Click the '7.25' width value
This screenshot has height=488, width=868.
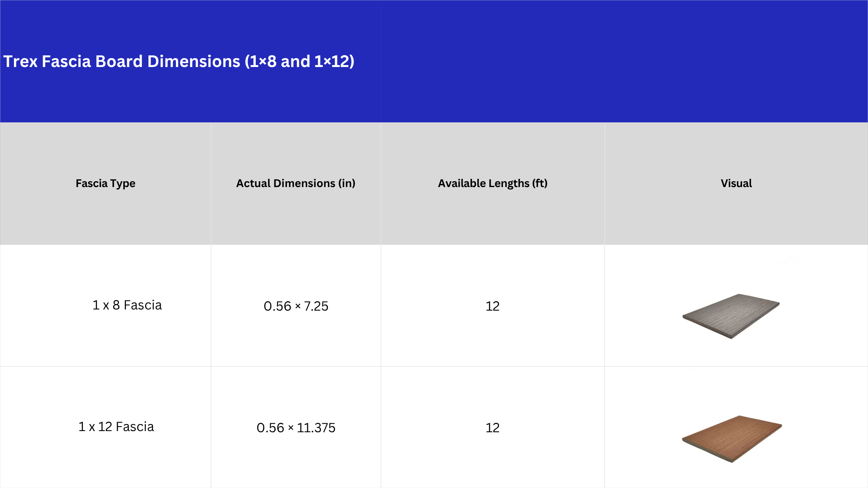(316, 306)
